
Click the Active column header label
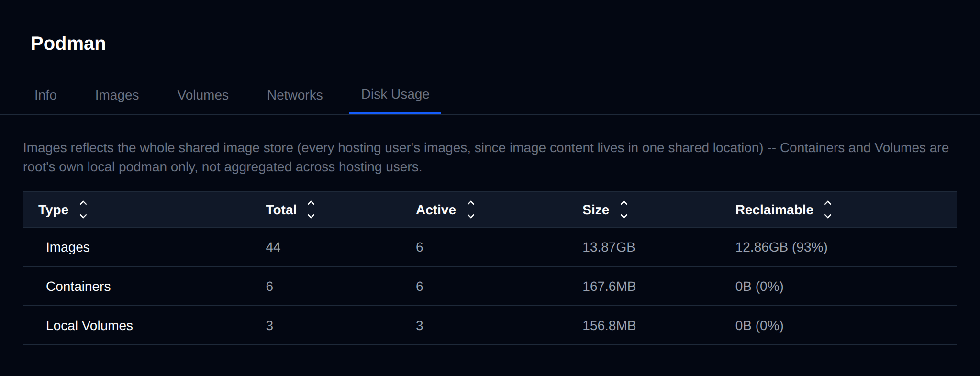(x=435, y=210)
